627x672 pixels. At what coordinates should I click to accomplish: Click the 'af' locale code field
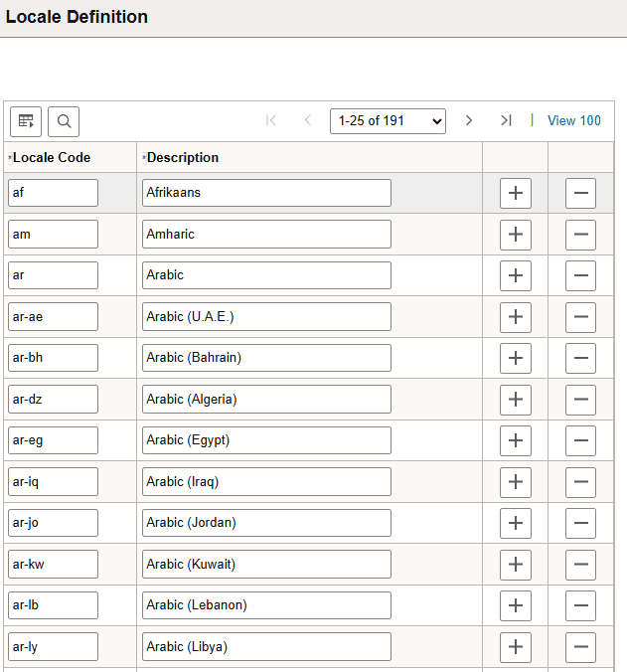coord(53,193)
